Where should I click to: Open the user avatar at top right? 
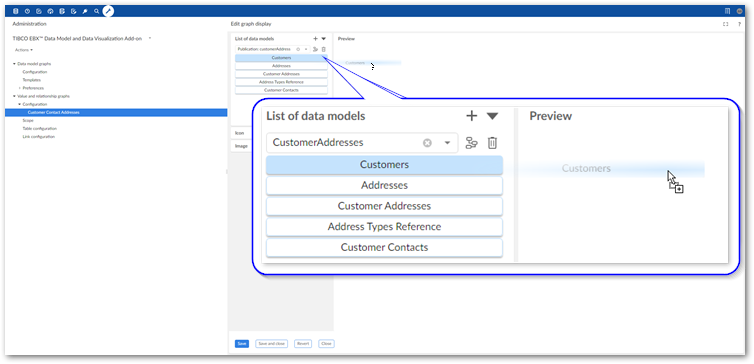tap(740, 11)
